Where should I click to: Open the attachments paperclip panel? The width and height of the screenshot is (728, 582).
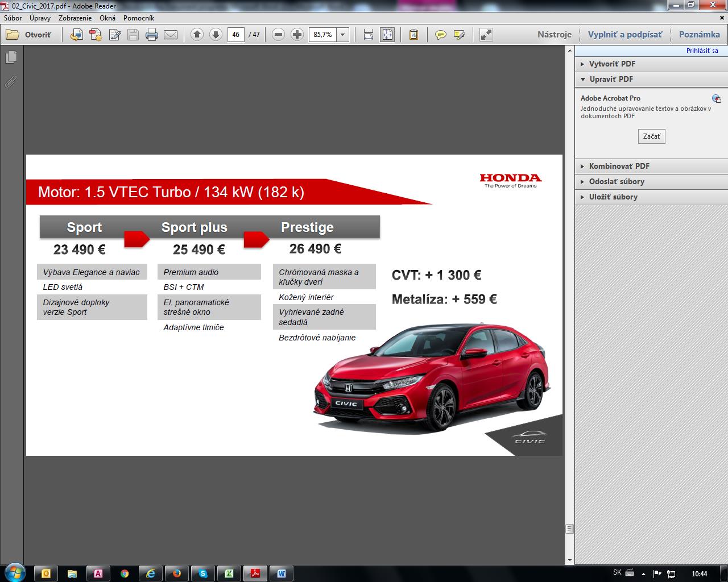click(11, 82)
